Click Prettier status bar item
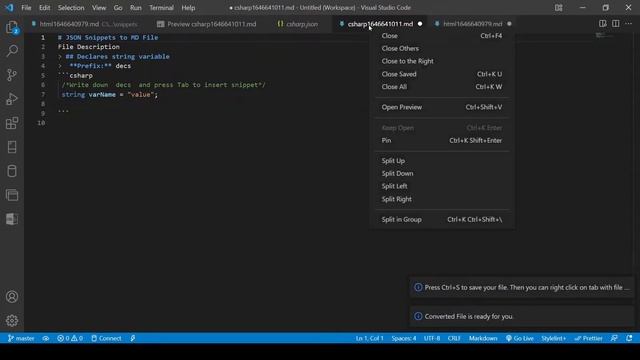The width and height of the screenshot is (640, 360). [588, 338]
